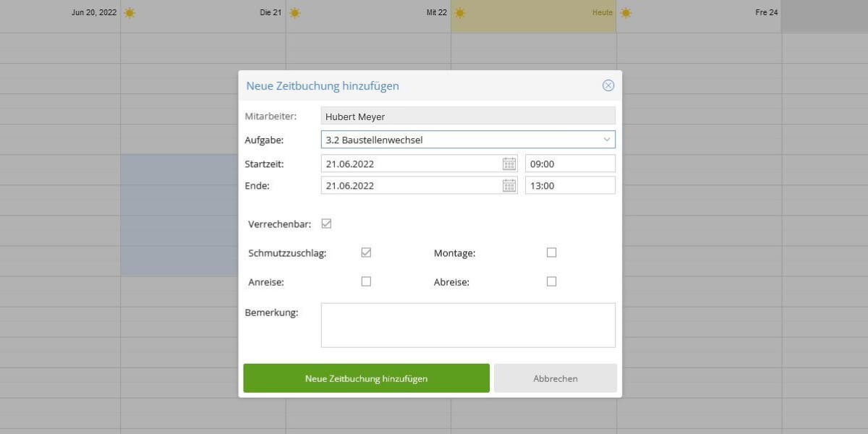This screenshot has width=868, height=434.
Task: Select the 09:00 start time field
Action: coord(570,163)
